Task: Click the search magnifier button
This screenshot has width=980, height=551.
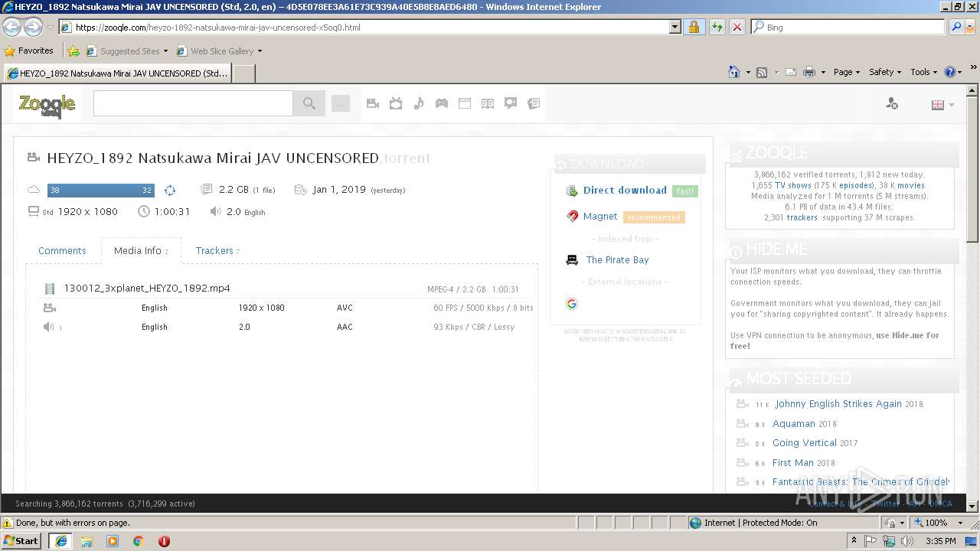Action: point(309,103)
